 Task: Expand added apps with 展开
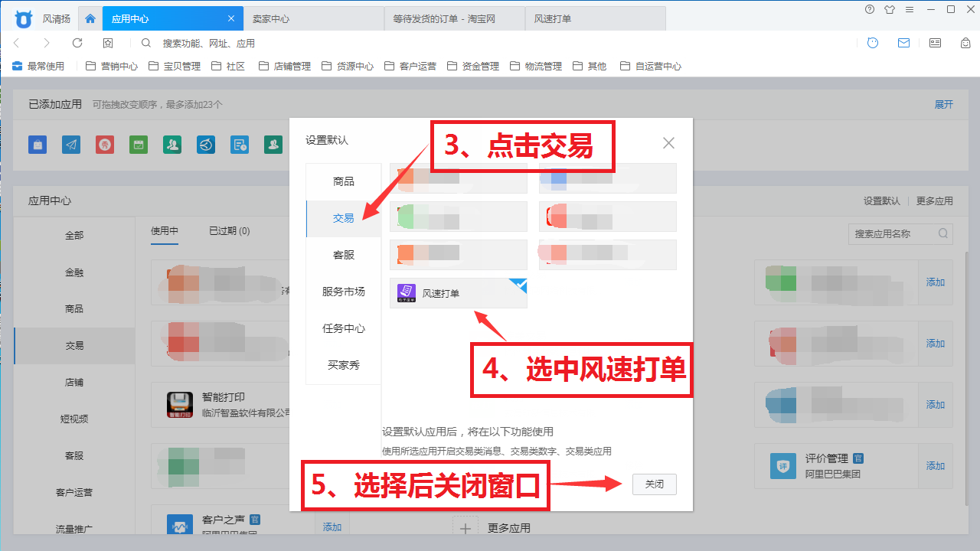[943, 104]
